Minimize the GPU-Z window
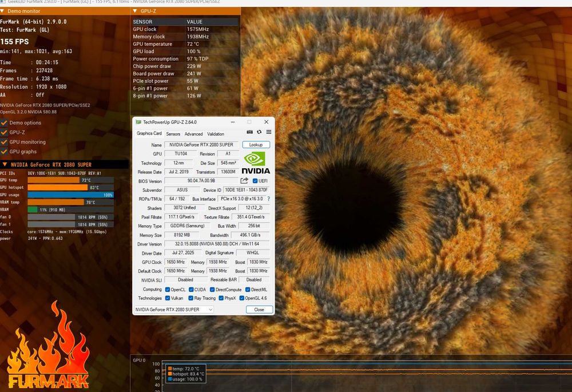572x392 pixels. (232, 122)
